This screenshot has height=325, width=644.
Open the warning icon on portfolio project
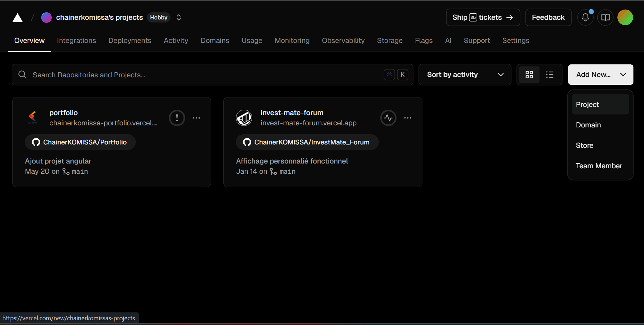click(177, 118)
